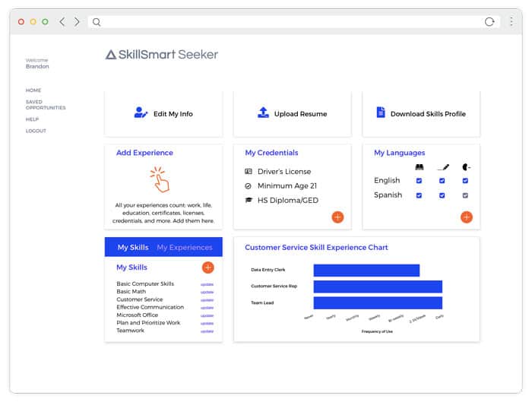The image size is (532, 402).
Task: Add a language with the orange plus
Action: tap(467, 217)
